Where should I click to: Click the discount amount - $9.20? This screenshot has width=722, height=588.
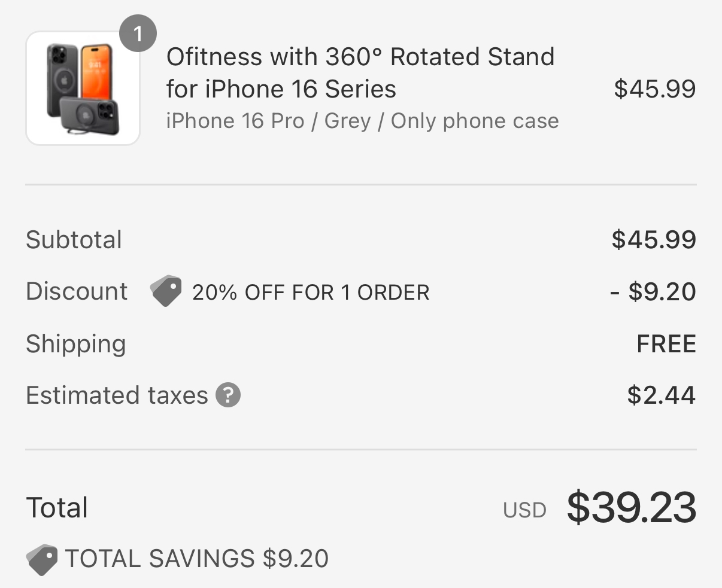(x=653, y=292)
